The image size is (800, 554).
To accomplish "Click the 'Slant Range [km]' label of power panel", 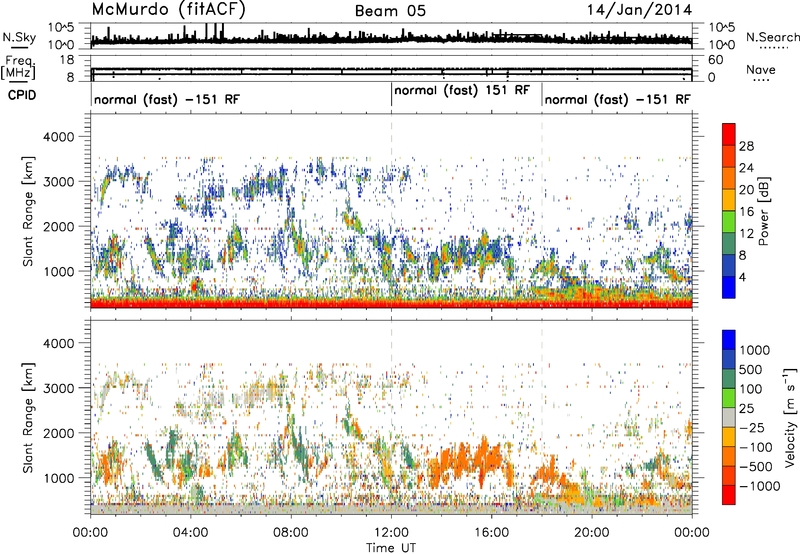I will pyautogui.click(x=28, y=211).
